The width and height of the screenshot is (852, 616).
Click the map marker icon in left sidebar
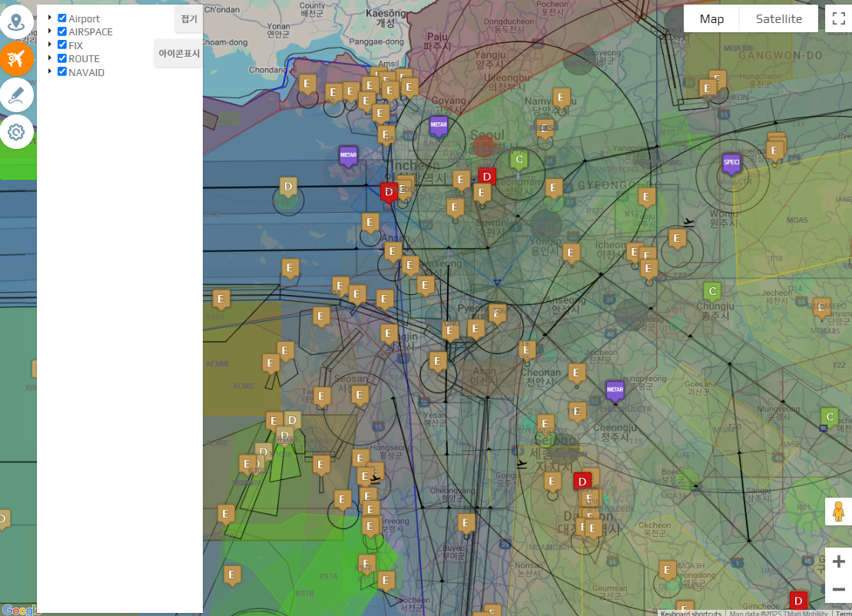[x=16, y=22]
